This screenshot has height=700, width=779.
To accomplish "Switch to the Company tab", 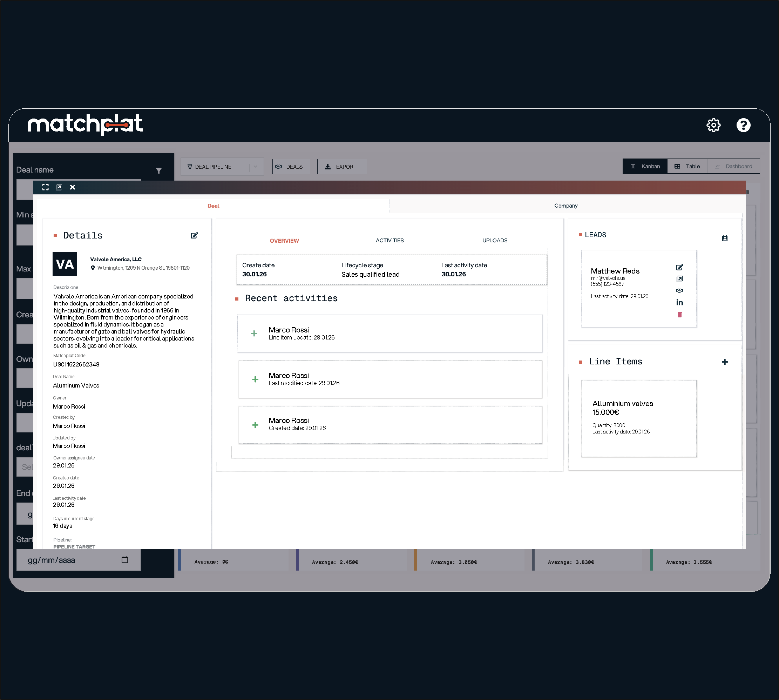I will [x=565, y=206].
